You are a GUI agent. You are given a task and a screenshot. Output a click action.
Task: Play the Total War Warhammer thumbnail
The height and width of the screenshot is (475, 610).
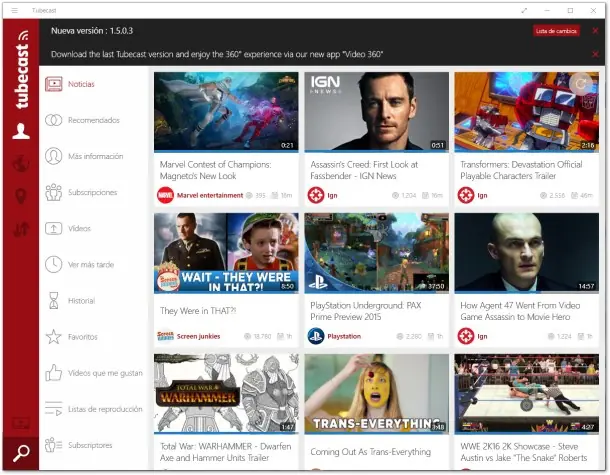pos(226,394)
